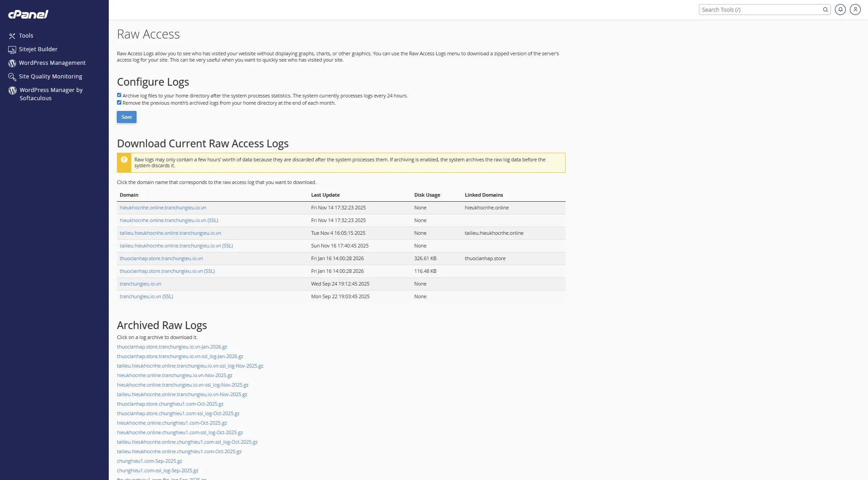Download chunghieu1.com-Sep-2025.gz archive
868x480 pixels.
[x=150, y=461]
